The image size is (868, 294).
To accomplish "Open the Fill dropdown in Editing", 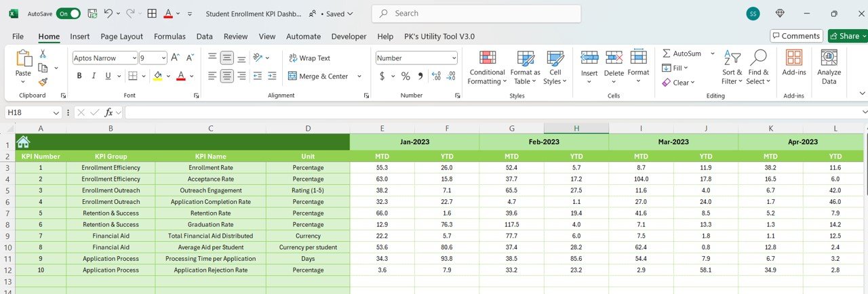I will tap(675, 68).
